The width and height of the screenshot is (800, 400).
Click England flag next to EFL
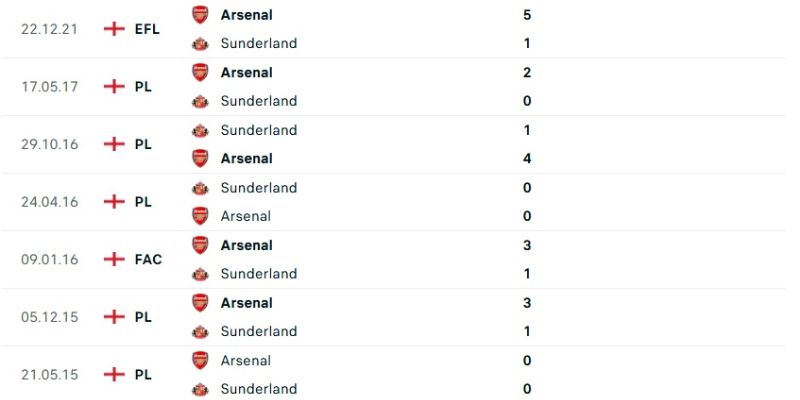coord(114,29)
